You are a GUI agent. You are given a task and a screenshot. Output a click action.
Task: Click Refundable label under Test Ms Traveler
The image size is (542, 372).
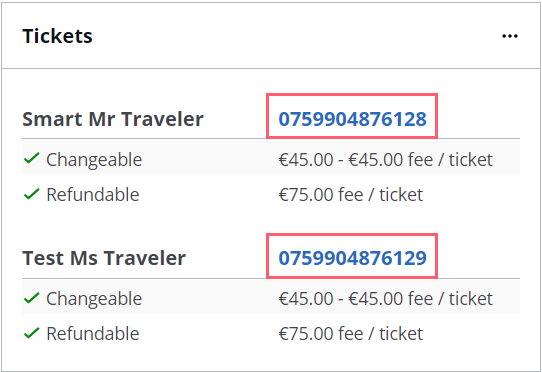pos(93,334)
